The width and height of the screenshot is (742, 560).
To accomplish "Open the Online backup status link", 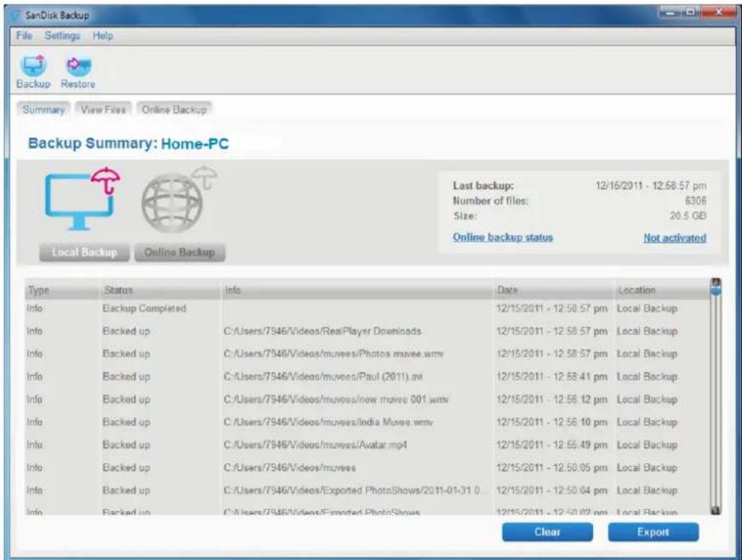I will point(503,237).
